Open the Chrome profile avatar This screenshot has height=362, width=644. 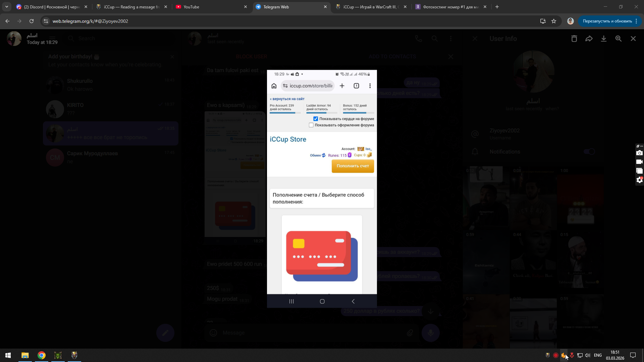tap(570, 21)
